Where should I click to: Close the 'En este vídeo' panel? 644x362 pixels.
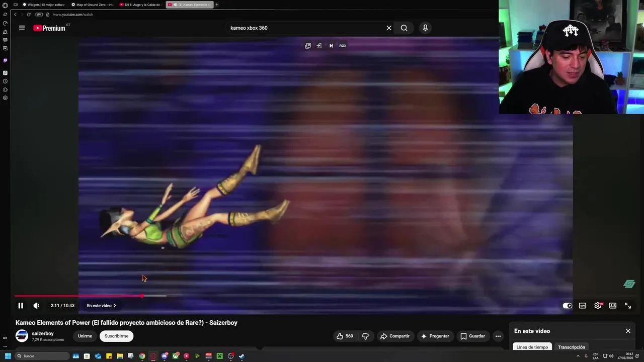click(x=628, y=331)
